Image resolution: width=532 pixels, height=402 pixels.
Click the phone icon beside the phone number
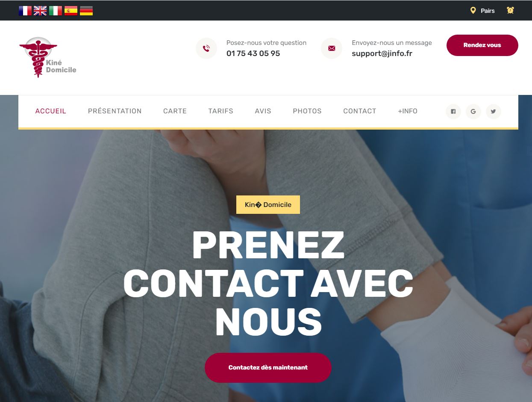(x=206, y=48)
